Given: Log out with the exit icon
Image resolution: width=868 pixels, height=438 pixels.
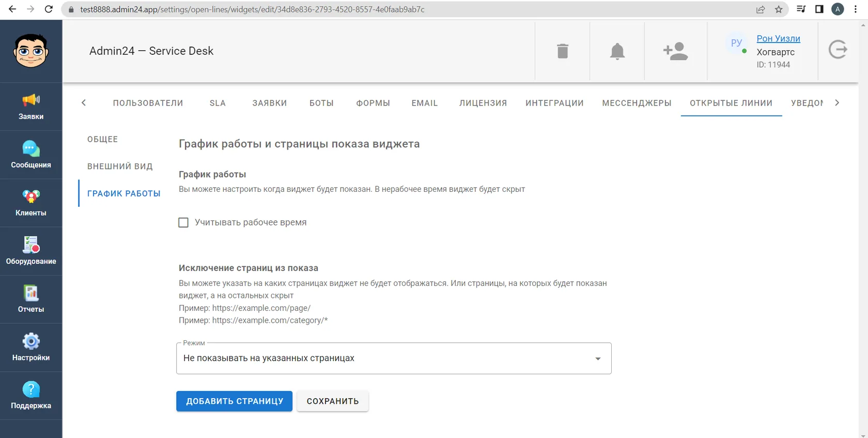Looking at the screenshot, I should tap(838, 50).
